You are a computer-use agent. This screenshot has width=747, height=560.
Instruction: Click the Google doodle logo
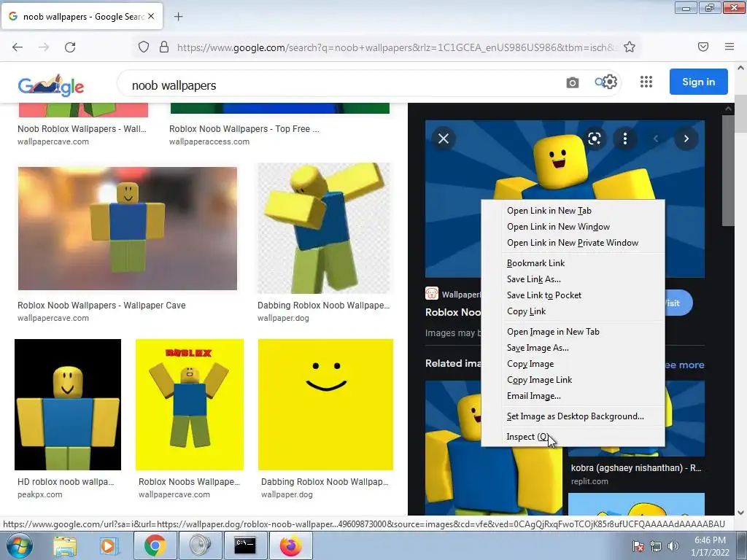click(51, 85)
